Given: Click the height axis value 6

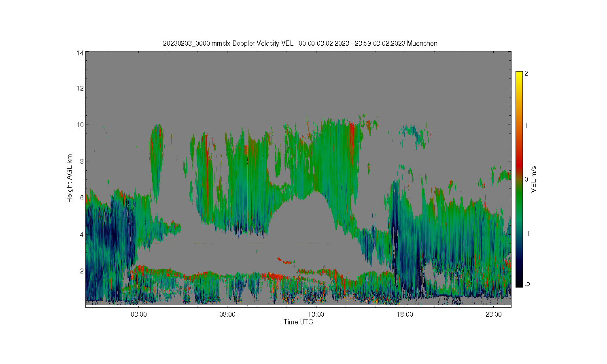Looking at the screenshot, I should [82, 198].
